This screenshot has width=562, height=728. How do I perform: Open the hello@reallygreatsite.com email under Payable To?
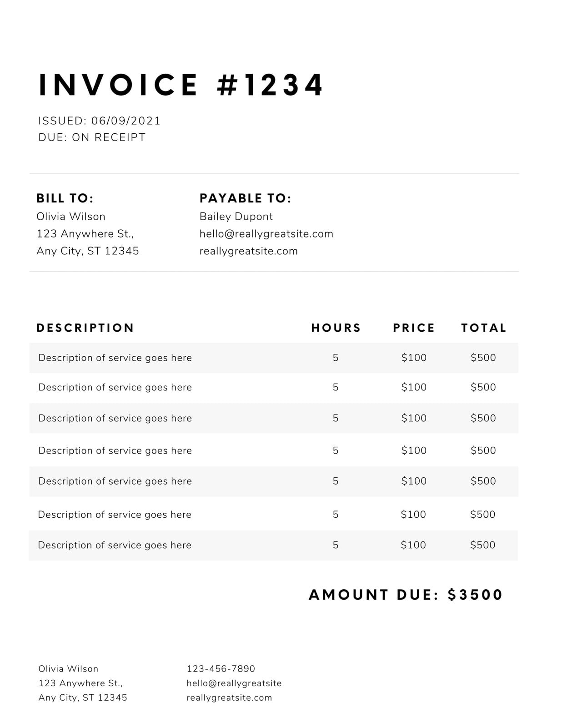(x=266, y=234)
